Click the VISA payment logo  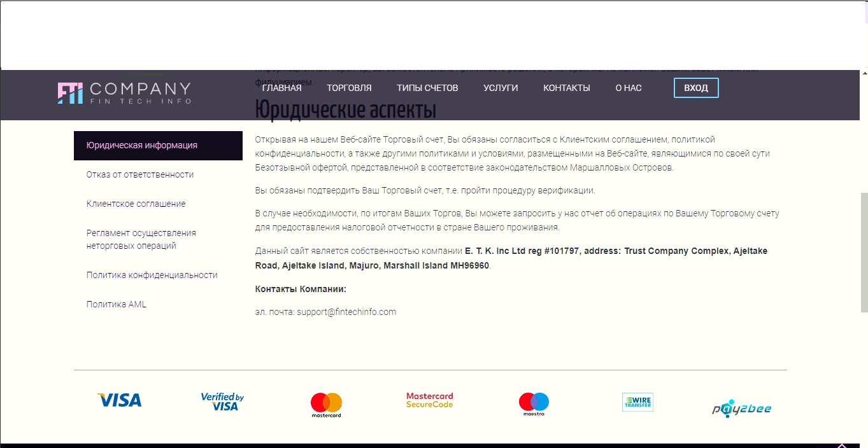click(120, 400)
